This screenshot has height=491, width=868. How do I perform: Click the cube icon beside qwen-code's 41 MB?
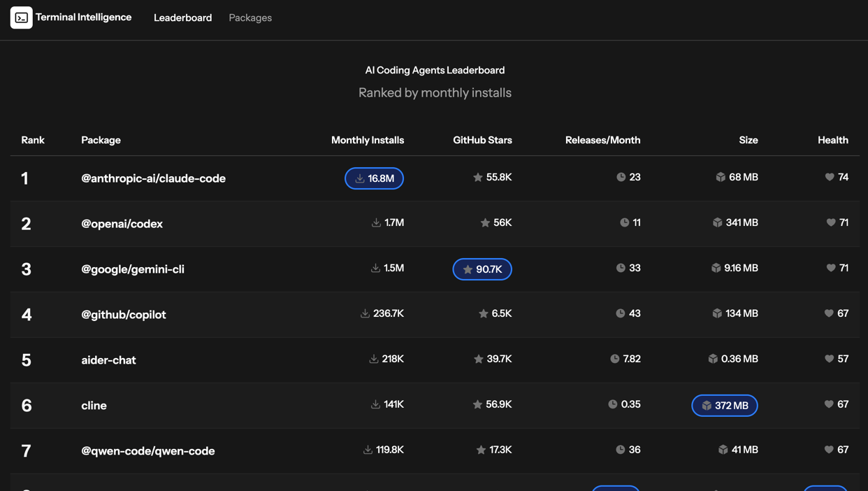723,450
